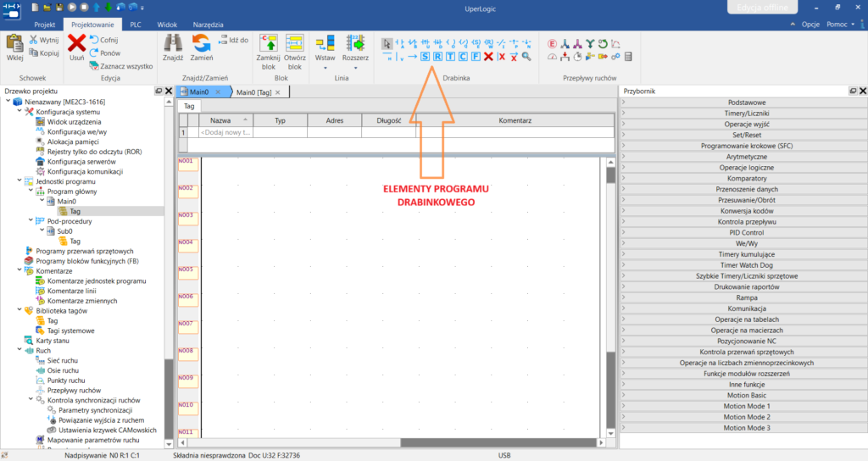The image size is (868, 461).
Task: Insert the boxed S set function
Action: [x=426, y=57]
